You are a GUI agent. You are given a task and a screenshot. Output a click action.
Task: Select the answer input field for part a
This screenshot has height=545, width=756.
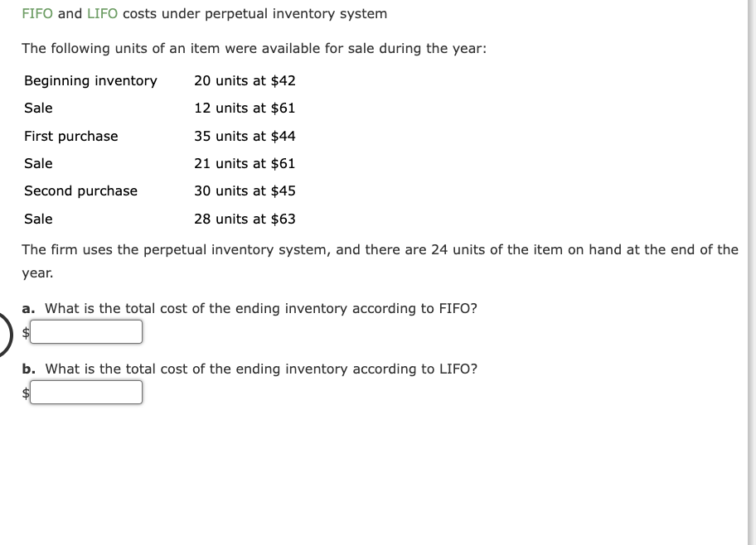(x=86, y=331)
